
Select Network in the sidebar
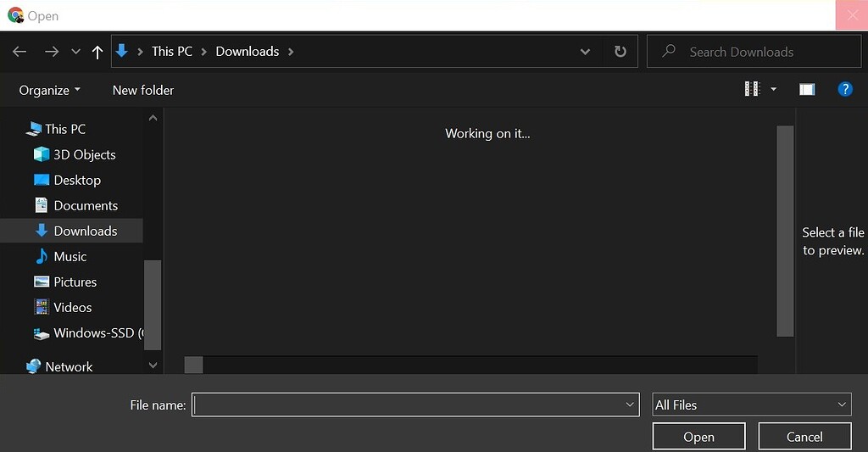(70, 366)
